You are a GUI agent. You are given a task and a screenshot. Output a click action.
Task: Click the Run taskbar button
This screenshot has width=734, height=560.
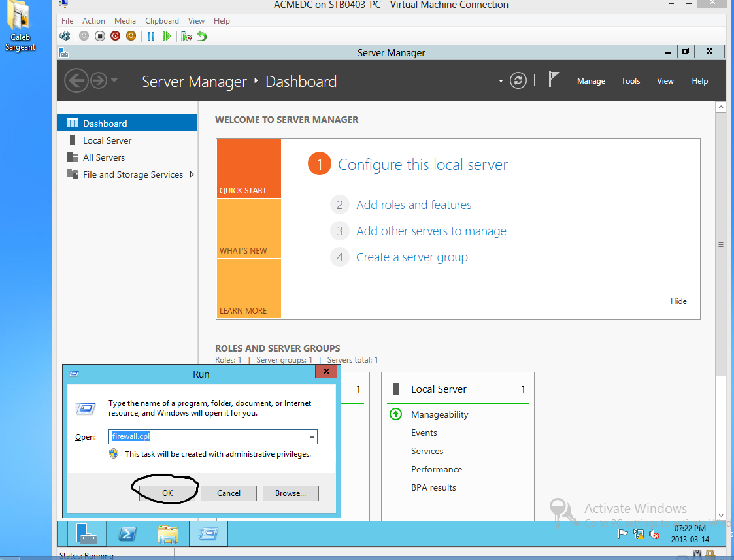[209, 534]
